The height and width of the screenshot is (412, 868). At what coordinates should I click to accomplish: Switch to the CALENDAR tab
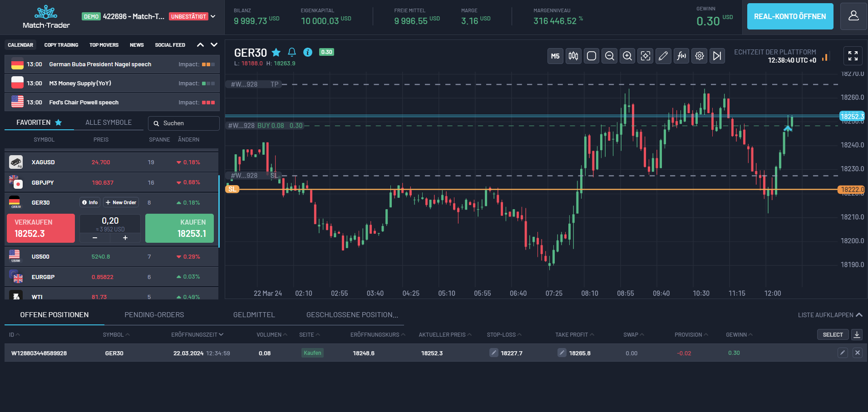(x=20, y=45)
